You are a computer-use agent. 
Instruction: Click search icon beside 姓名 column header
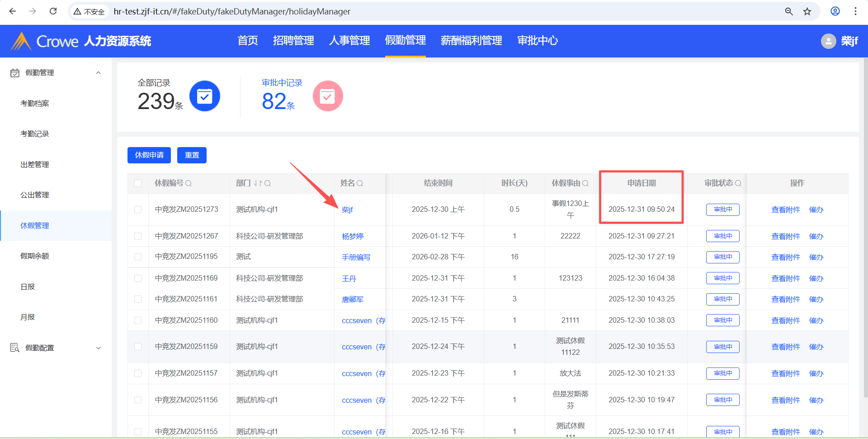360,183
